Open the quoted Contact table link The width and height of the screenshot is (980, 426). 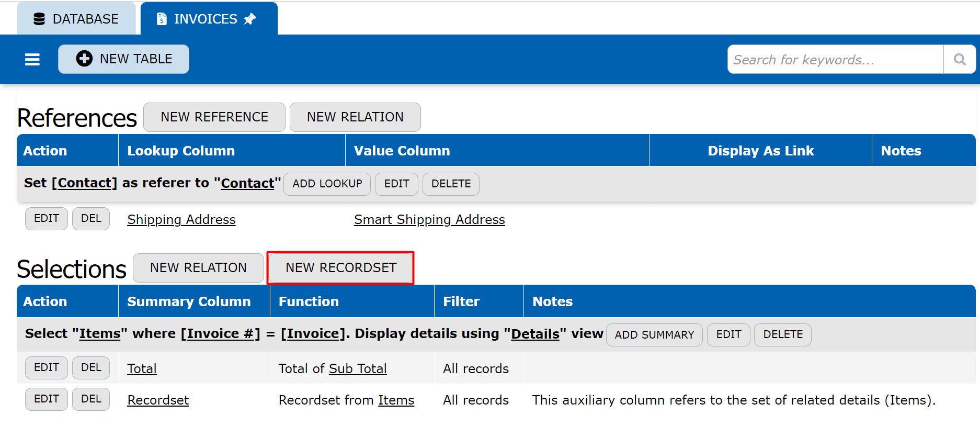point(247,183)
